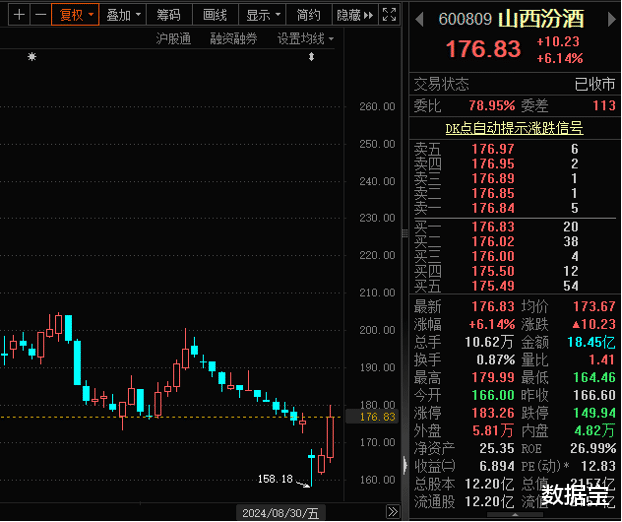Click the 内盘 value 4.82万
This screenshot has width=622, height=522.
click(x=595, y=431)
